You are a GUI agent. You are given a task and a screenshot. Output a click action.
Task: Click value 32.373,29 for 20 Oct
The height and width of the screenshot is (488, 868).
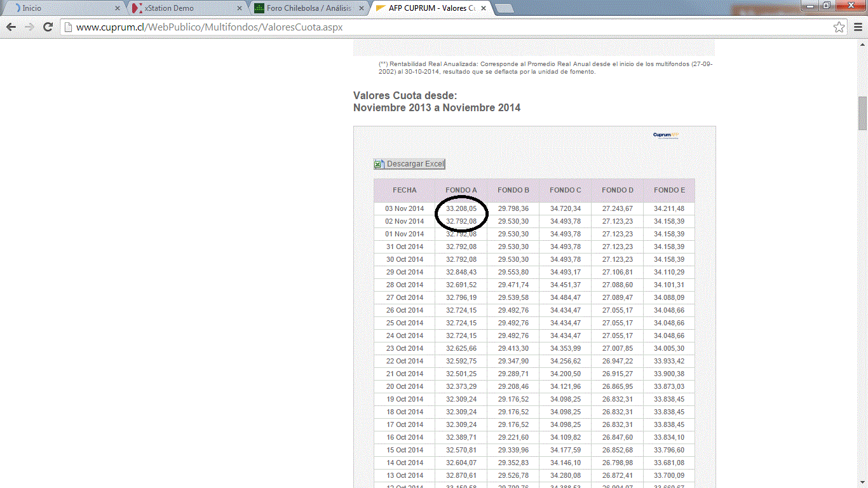[461, 386]
